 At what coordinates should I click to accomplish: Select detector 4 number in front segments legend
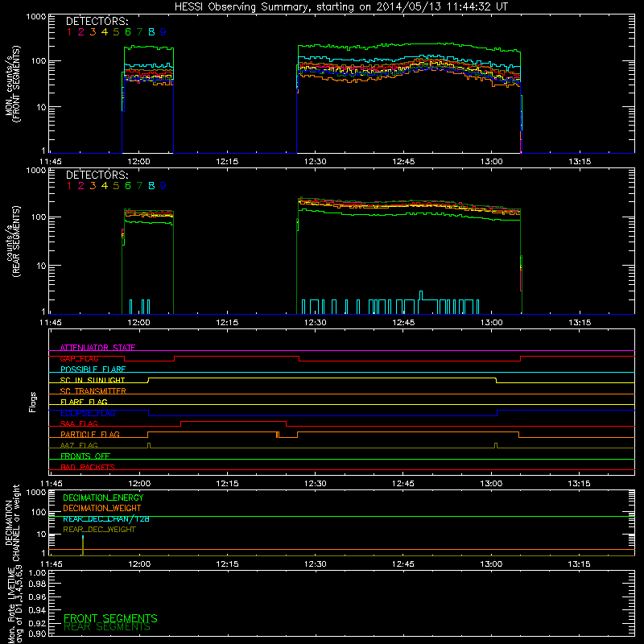pyautogui.click(x=105, y=32)
